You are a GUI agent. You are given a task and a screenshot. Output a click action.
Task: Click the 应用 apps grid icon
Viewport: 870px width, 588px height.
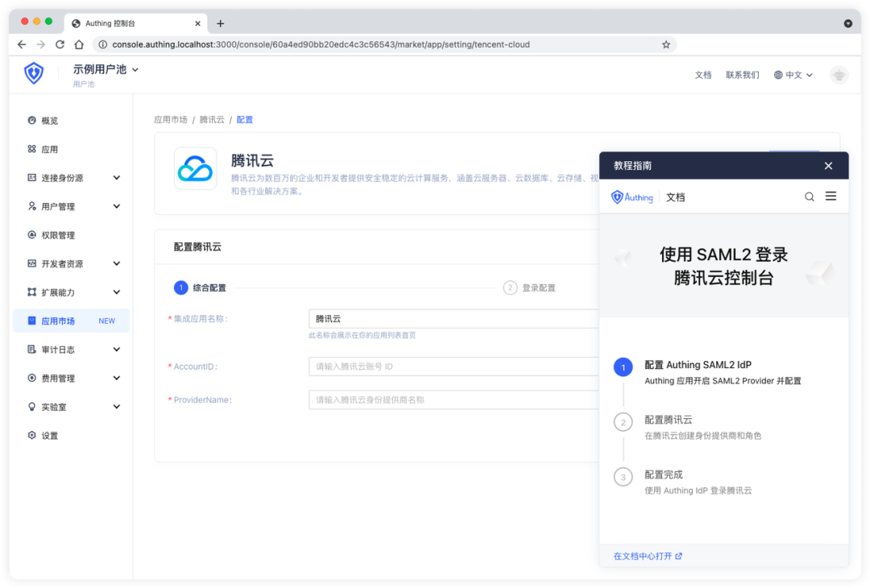pos(31,149)
